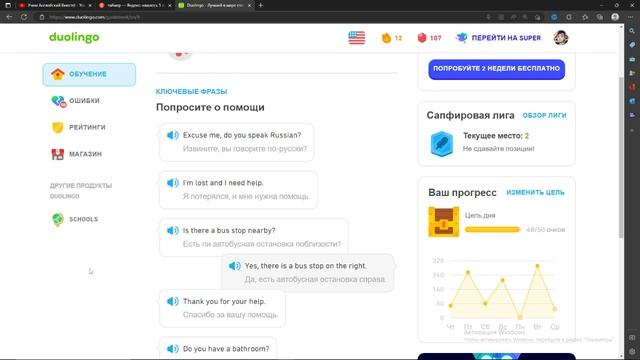The width and height of the screenshot is (640, 360).
Task: Switch to the Яндекс "таймер" browser tab
Action: click(x=135, y=5)
